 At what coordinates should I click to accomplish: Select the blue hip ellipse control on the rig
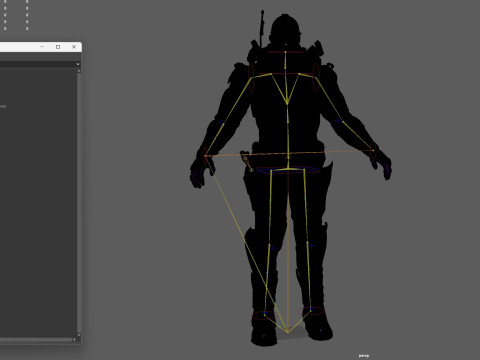288,170
